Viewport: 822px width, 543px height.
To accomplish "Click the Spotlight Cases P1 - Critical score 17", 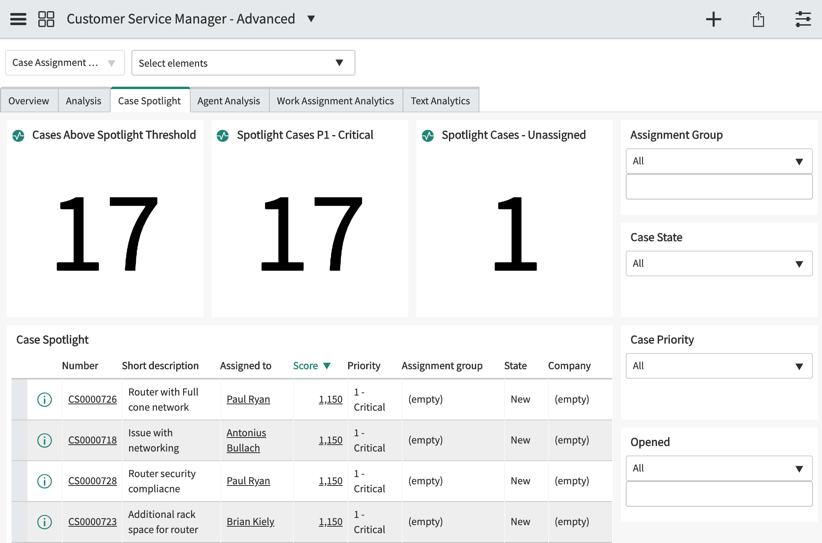I will point(311,234).
